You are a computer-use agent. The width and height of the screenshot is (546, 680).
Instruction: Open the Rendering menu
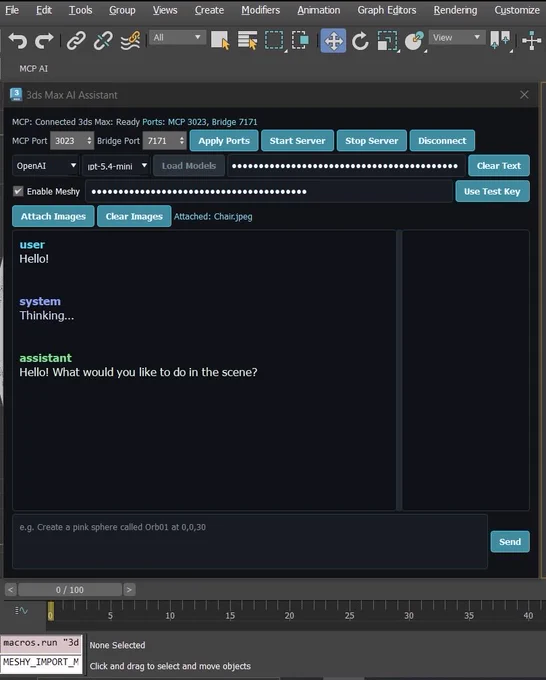pos(455,10)
